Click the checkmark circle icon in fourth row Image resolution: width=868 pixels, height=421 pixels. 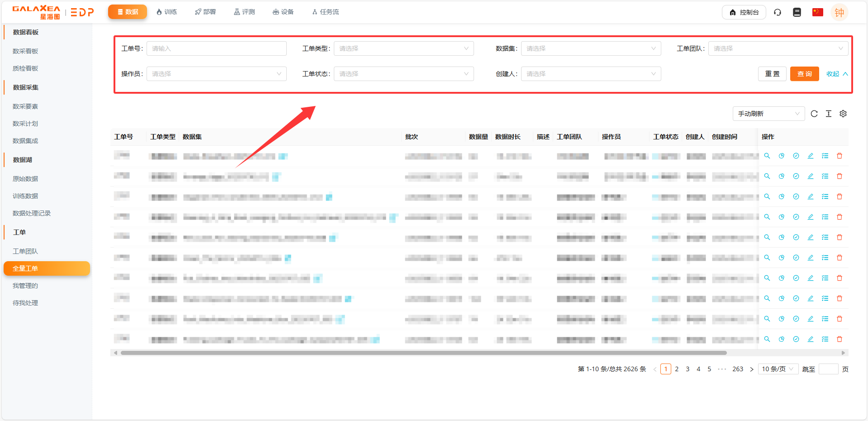(796, 217)
